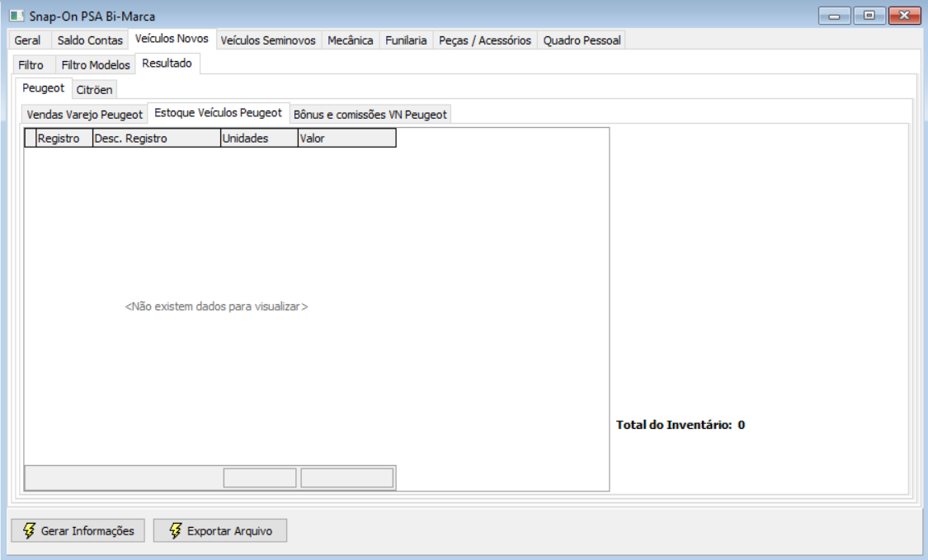Open Bônus e comissões VN Peugeot tab

[x=370, y=115]
